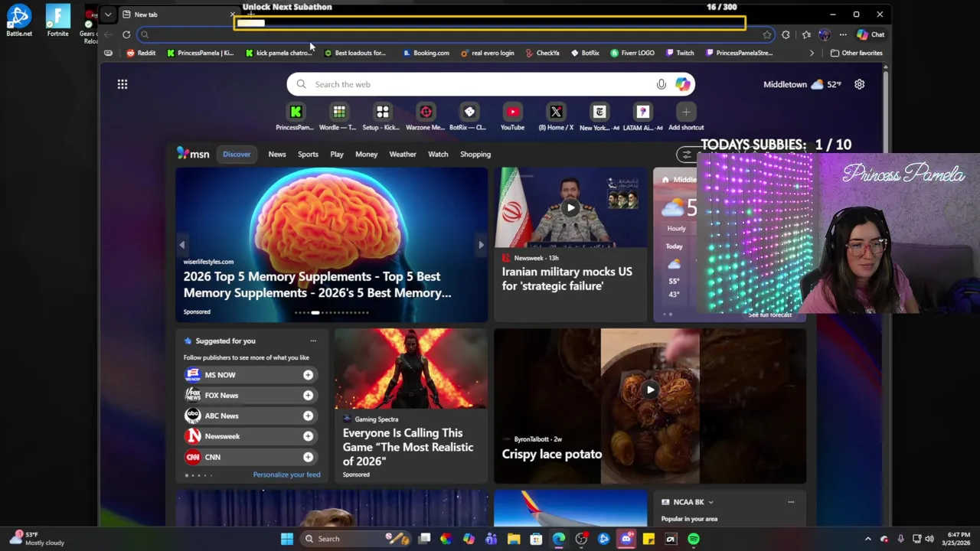Open the YouTube shortcut tile
The image size is (980, 551).
(x=512, y=117)
